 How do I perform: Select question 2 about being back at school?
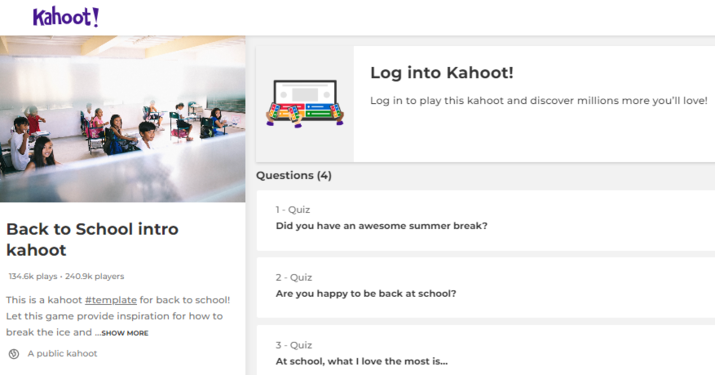(486, 288)
